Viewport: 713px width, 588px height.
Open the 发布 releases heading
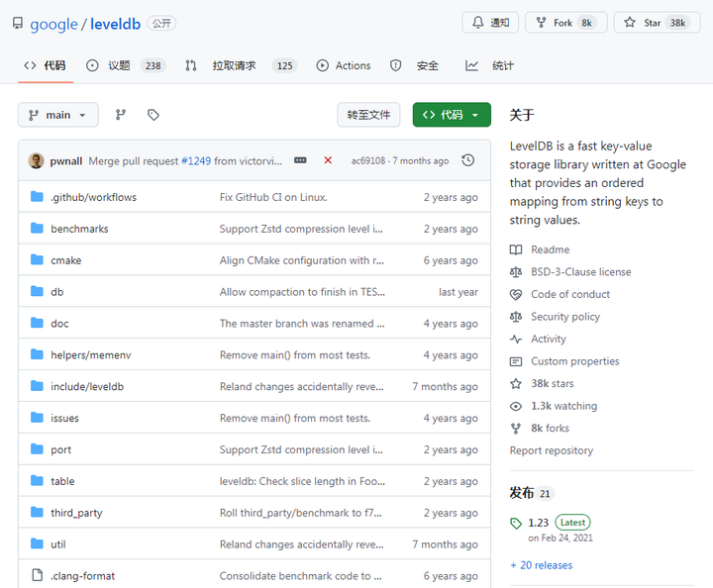point(522,493)
